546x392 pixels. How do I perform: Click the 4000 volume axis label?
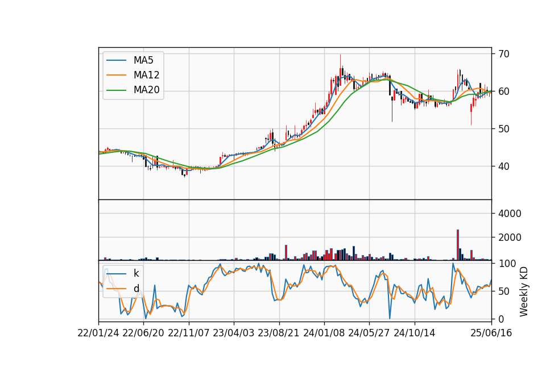510,214
